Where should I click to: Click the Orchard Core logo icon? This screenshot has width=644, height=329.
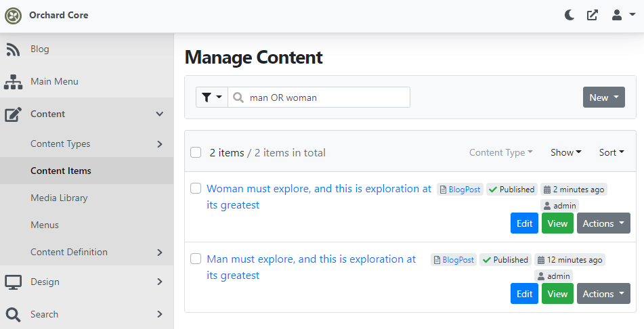coord(13,16)
